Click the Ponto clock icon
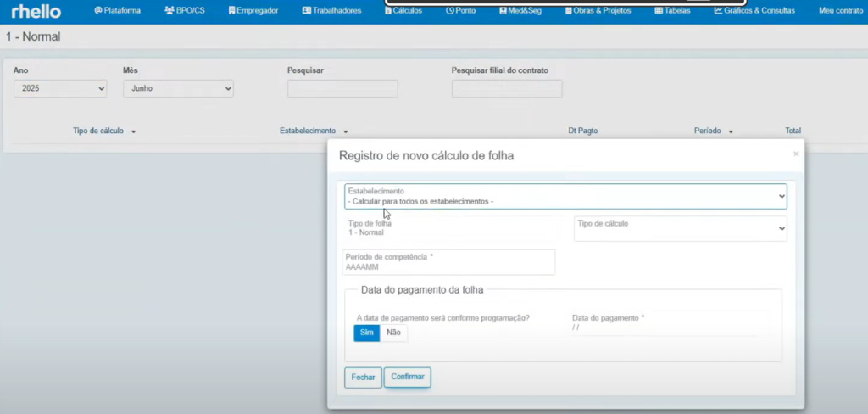The width and height of the screenshot is (868, 414). point(450,11)
